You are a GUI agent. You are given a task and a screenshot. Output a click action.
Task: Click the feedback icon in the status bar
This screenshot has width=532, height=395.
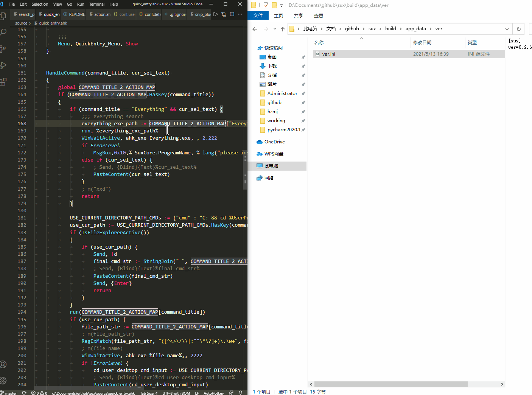tap(231, 393)
